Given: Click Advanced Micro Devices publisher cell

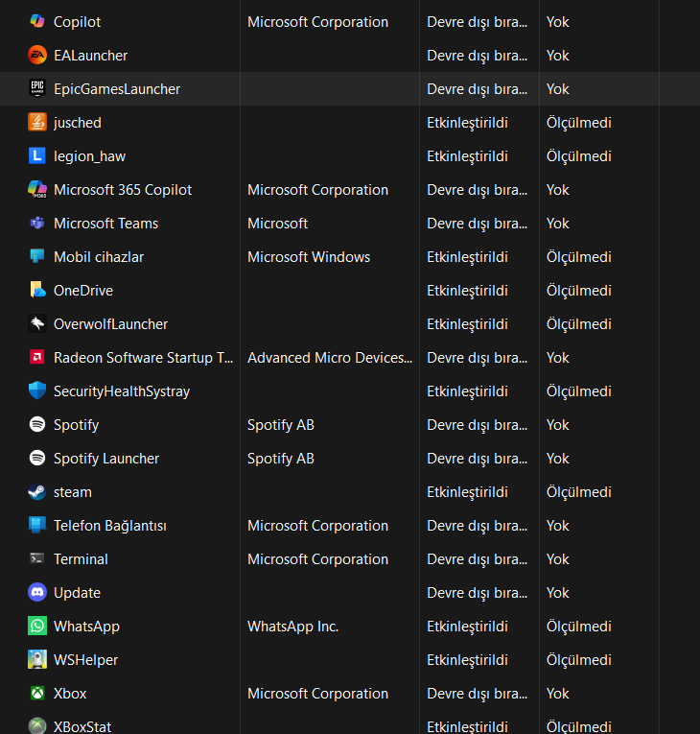Looking at the screenshot, I should coord(330,358).
